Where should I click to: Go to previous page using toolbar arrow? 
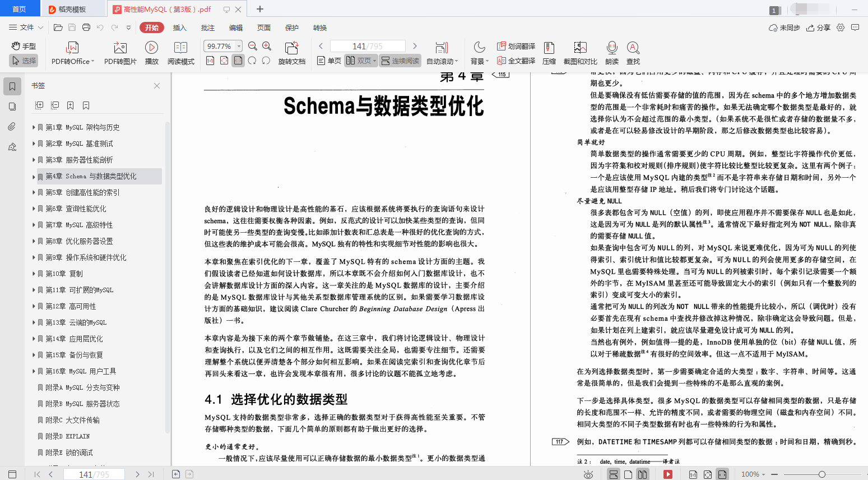point(321,46)
